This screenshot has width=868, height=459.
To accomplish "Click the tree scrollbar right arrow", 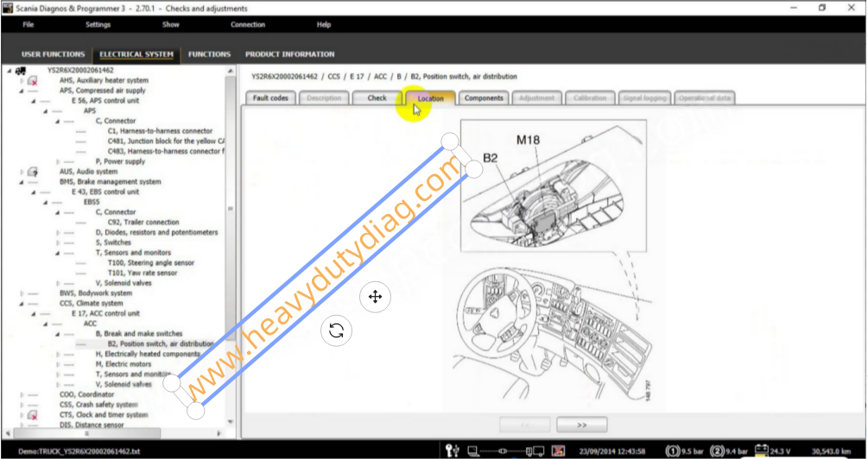I will click(219, 434).
